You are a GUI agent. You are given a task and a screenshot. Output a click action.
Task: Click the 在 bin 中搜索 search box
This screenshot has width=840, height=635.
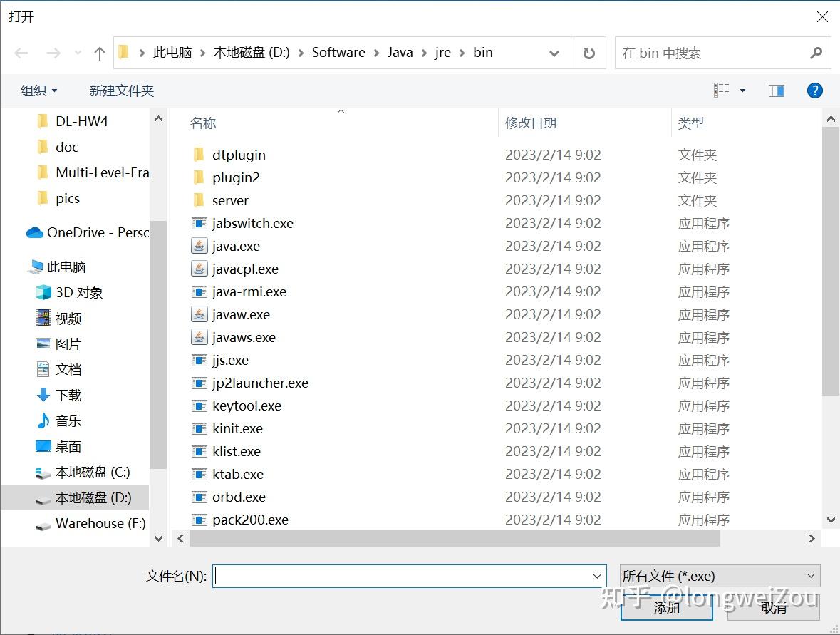(722, 53)
